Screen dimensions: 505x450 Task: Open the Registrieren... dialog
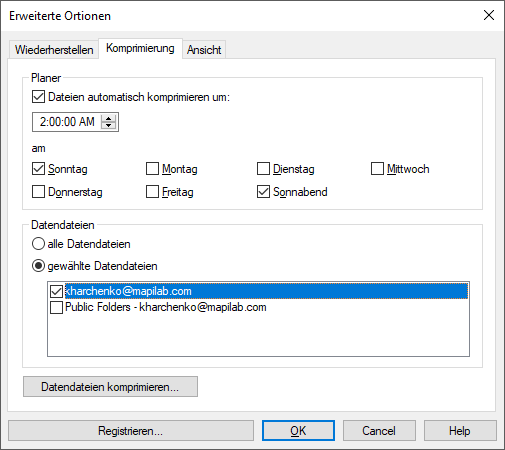pyautogui.click(x=131, y=431)
